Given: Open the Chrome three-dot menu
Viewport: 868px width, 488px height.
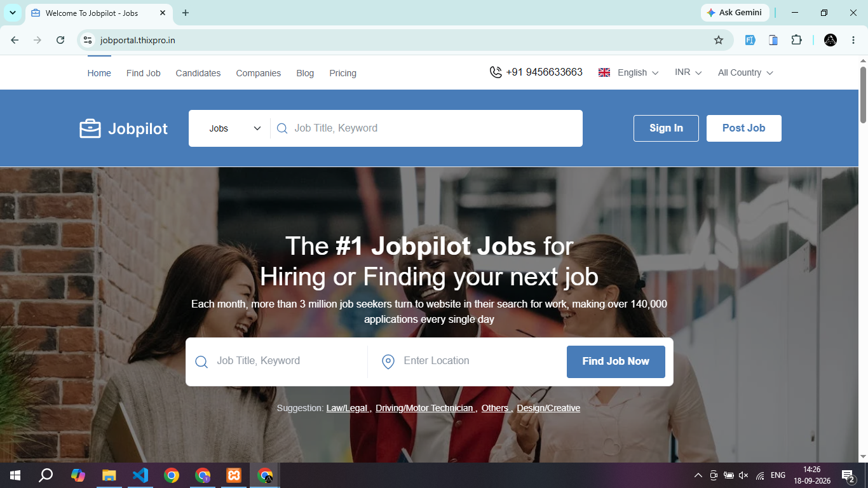Looking at the screenshot, I should 853,40.
